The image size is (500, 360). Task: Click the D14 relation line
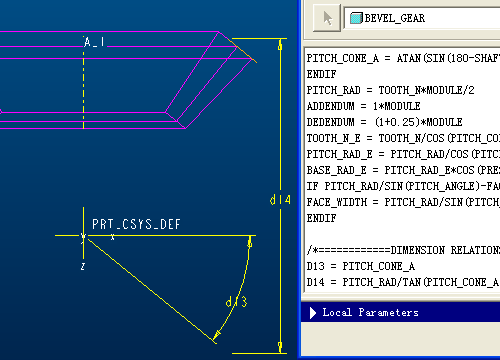tap(403, 282)
